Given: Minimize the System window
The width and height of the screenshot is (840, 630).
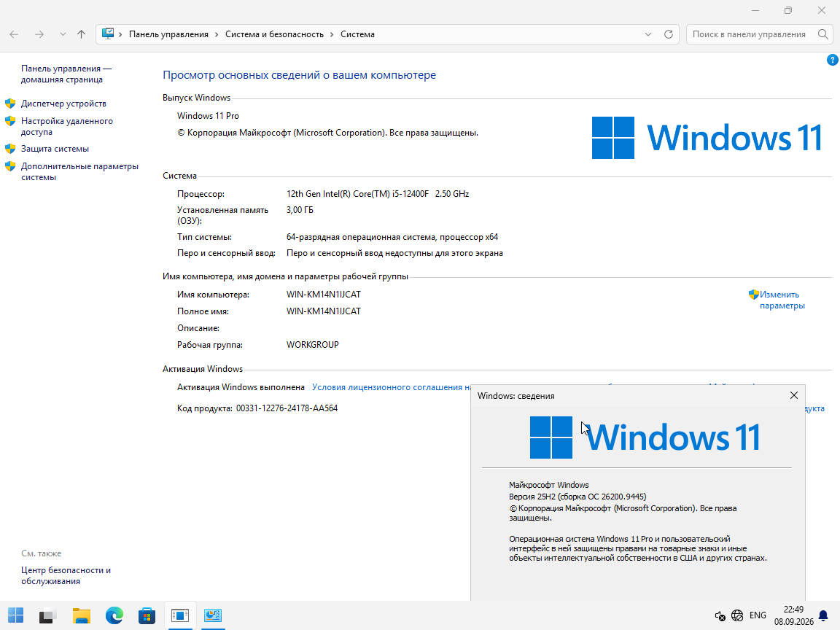Looking at the screenshot, I should (x=755, y=10).
